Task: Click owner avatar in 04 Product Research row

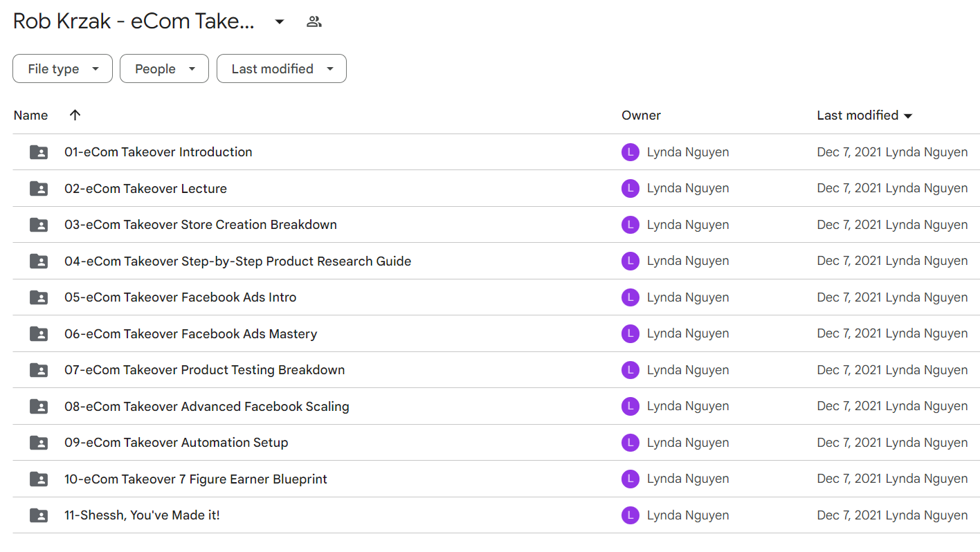Action: point(630,261)
